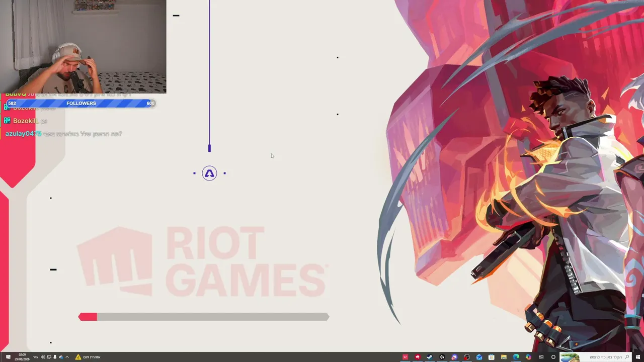Open the red app icon beside Steam
Image resolution: width=644 pixels, height=362 pixels.
(418, 357)
